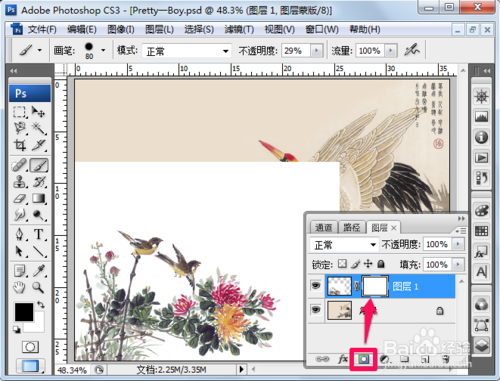Open the Info panel icon
This screenshot has height=381, width=500.
(481, 137)
